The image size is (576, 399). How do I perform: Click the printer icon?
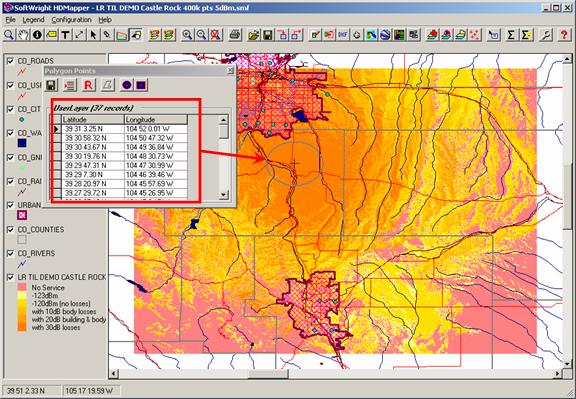point(235,35)
